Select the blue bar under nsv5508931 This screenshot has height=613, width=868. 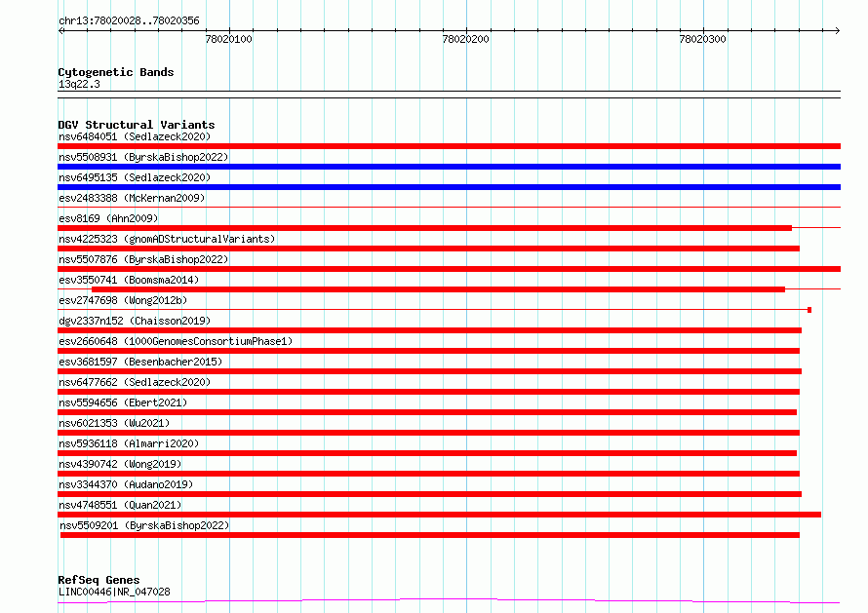[449, 167]
